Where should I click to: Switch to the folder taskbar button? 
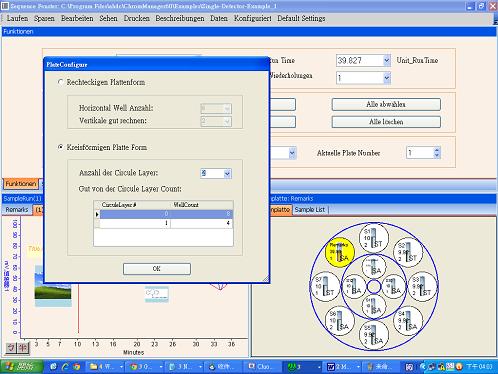pos(106,367)
